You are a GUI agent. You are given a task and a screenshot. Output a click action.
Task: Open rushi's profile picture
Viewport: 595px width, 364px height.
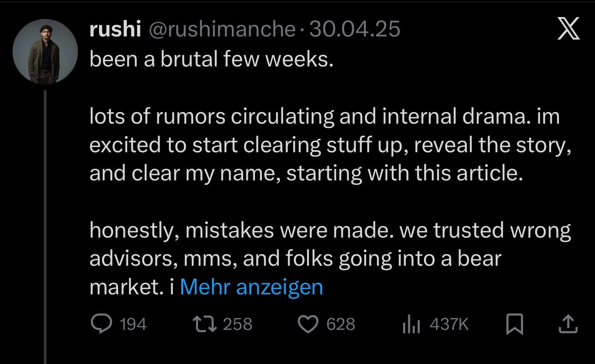(x=45, y=51)
